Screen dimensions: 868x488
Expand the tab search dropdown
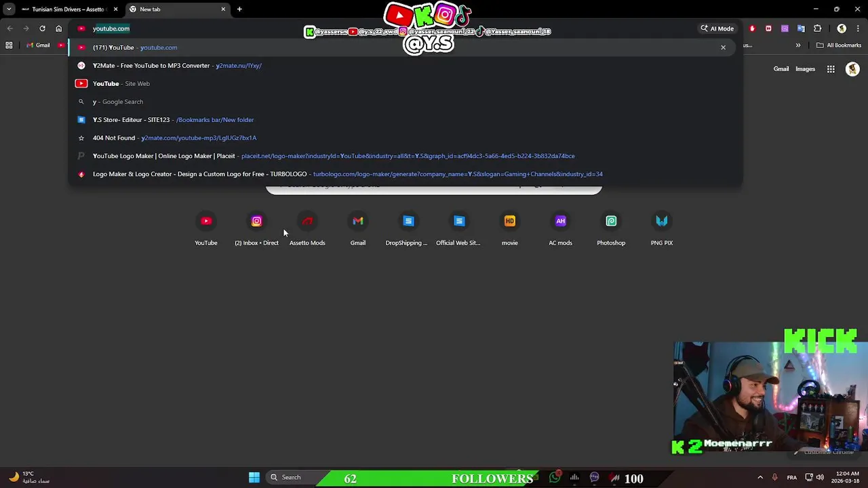[x=9, y=9]
